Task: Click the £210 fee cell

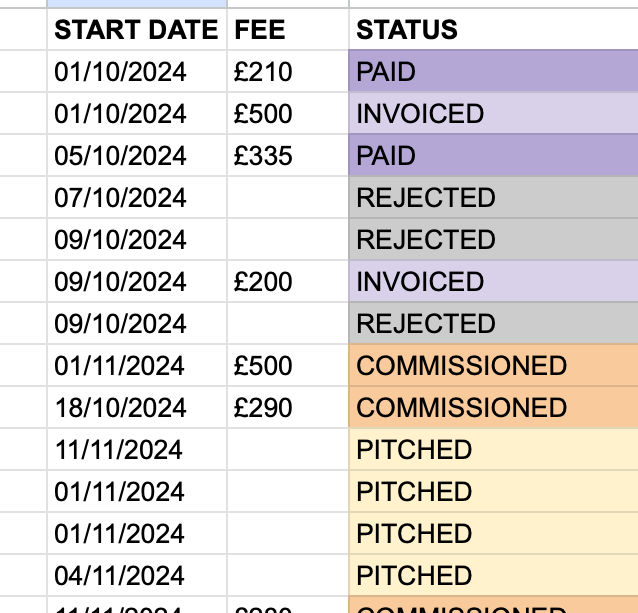Action: (288, 71)
